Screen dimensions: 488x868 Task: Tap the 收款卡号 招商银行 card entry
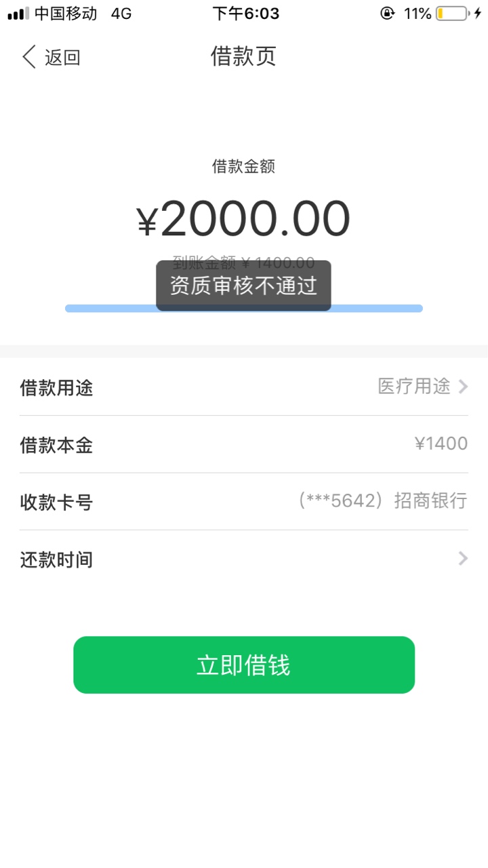[x=382, y=501]
